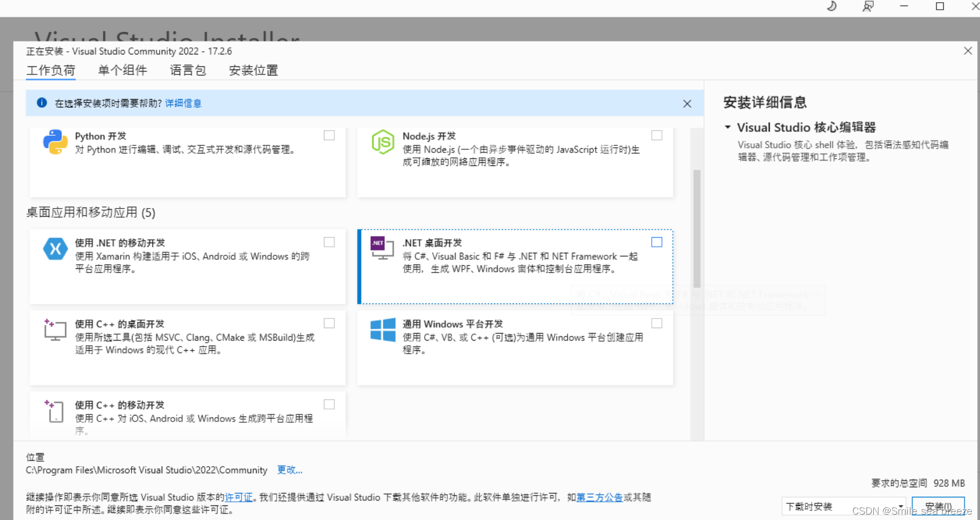Minimize the Visual Studio Installer window
The height and width of the screenshot is (520, 980).
click(904, 6)
